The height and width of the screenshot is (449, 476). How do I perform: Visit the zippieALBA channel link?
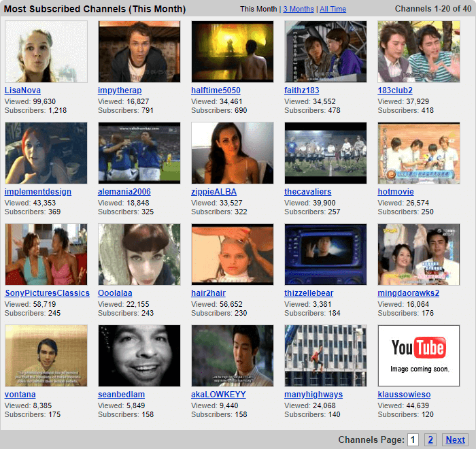coord(214,192)
